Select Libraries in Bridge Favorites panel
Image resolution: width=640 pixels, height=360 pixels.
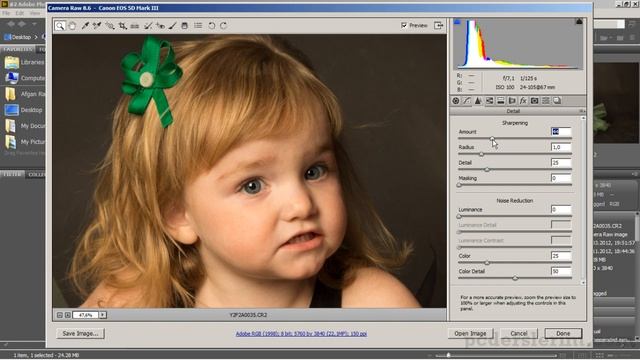24,62
